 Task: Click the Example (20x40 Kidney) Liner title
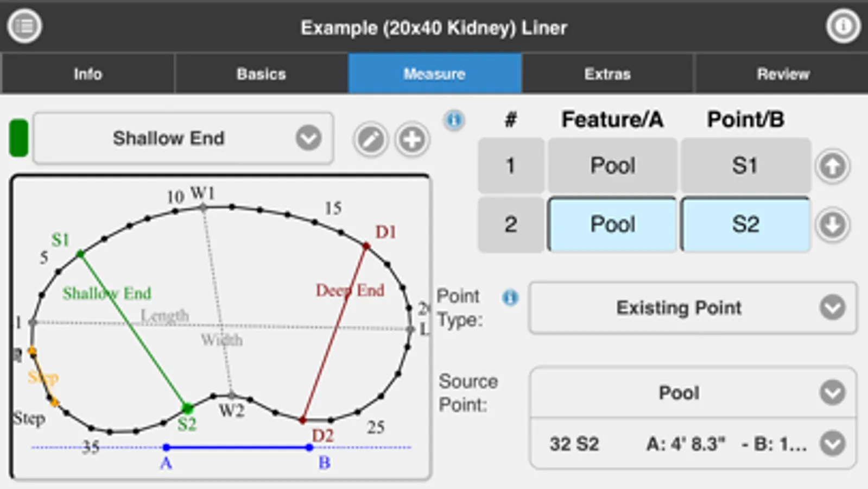tap(434, 28)
